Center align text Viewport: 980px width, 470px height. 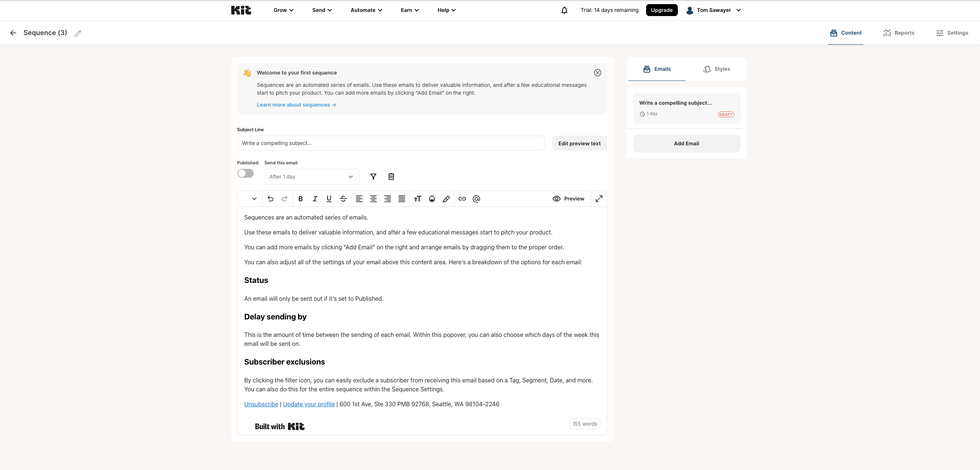(x=373, y=199)
